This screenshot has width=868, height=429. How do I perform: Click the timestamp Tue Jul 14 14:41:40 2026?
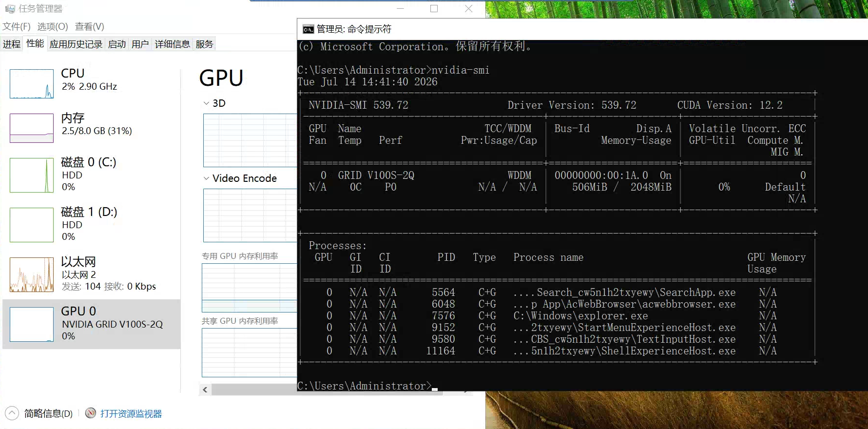point(367,82)
